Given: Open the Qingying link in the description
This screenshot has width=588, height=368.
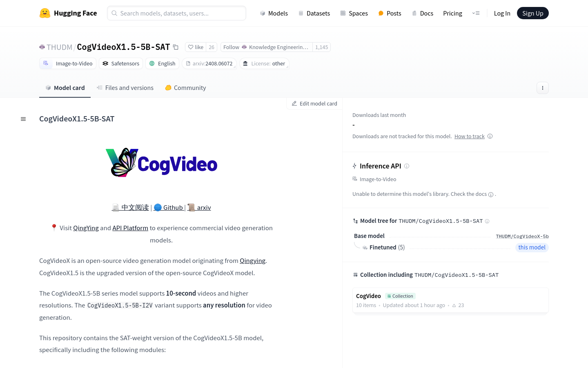Looking at the screenshot, I should coord(252,260).
